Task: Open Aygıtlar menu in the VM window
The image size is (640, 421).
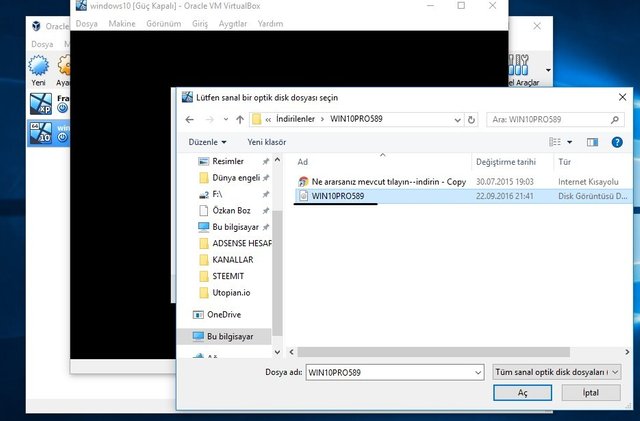Action: tap(233, 24)
